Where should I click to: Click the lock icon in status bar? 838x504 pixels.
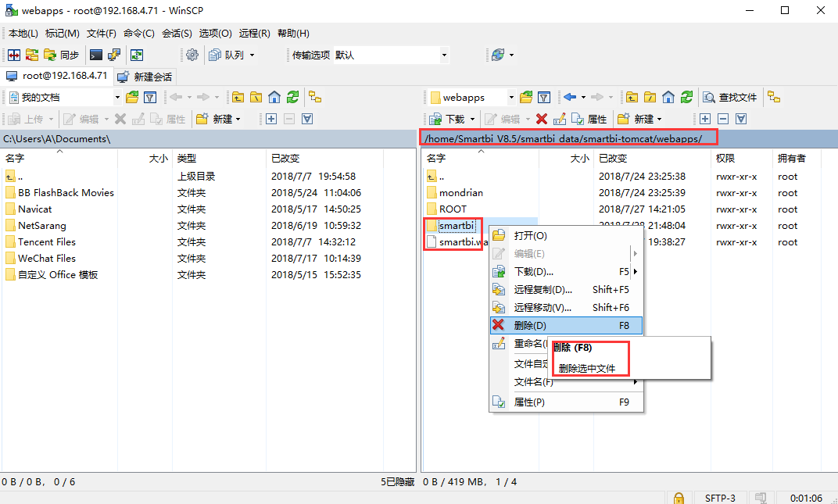(679, 498)
